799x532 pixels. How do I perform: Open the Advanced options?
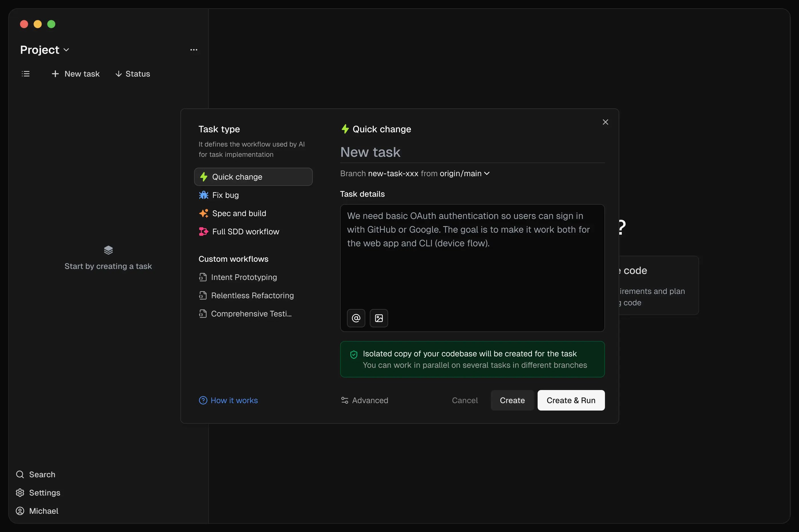coord(364,400)
